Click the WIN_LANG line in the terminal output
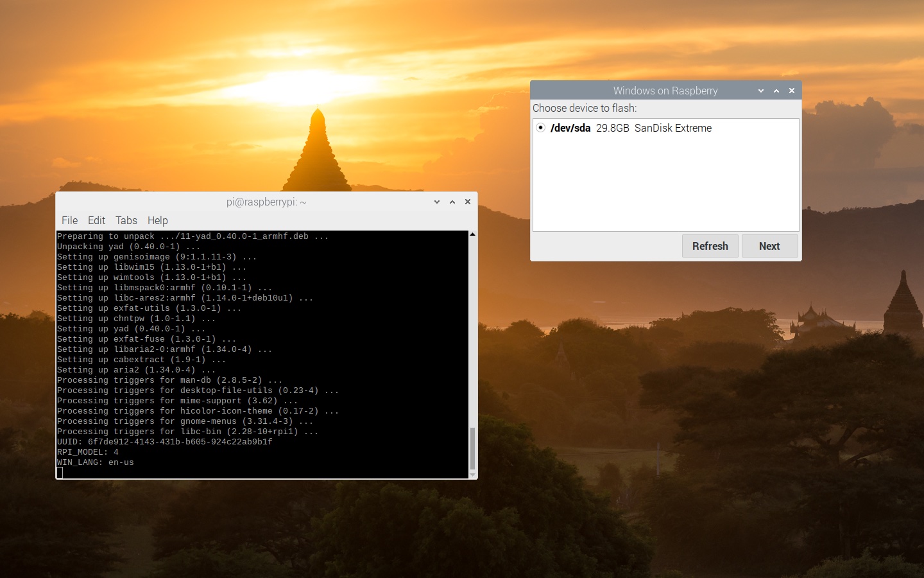924x578 pixels. click(x=95, y=462)
